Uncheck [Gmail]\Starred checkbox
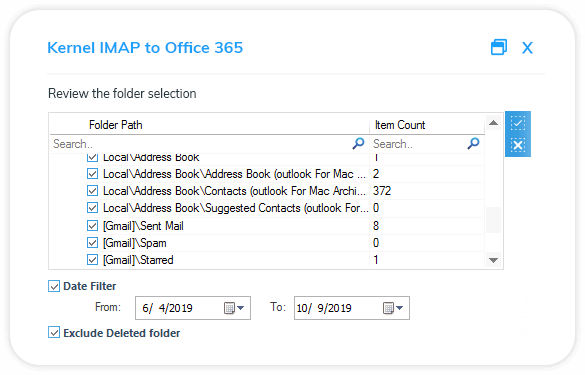The width and height of the screenshot is (585, 375). pyautogui.click(x=92, y=260)
